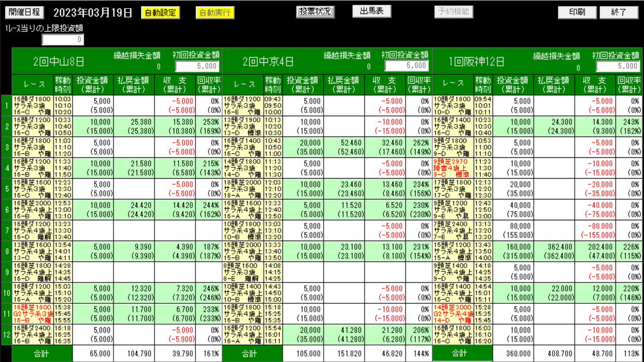Click the 合計 label under 中京 table
644x362 pixels.
[x=249, y=354]
